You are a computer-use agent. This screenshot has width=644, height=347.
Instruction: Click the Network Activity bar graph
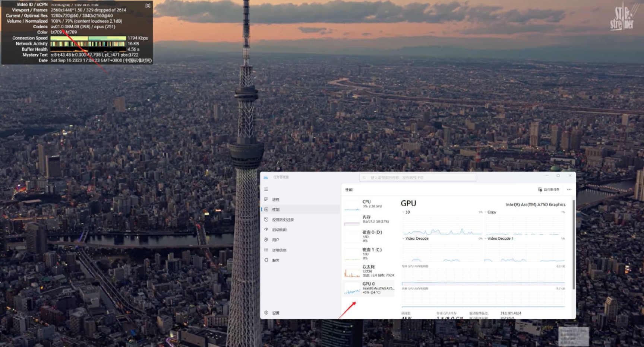(x=88, y=44)
